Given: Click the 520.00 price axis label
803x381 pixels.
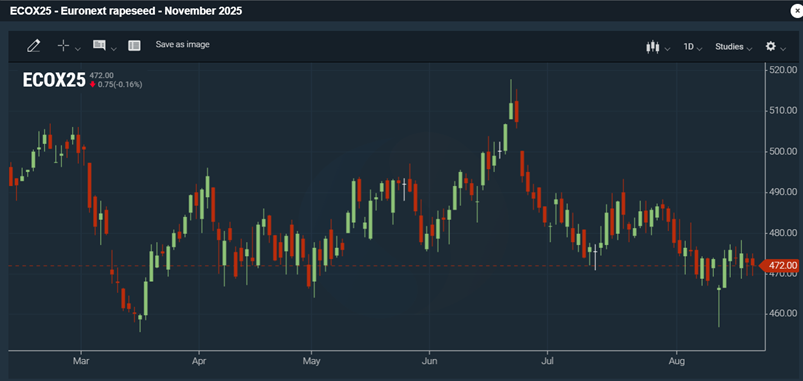Looking at the screenshot, I should pyautogui.click(x=784, y=70).
